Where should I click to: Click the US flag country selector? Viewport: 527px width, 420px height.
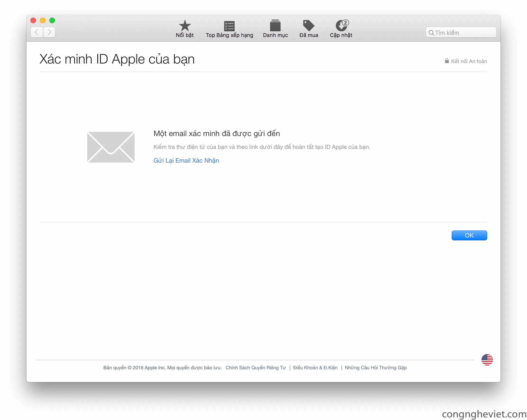(x=487, y=360)
